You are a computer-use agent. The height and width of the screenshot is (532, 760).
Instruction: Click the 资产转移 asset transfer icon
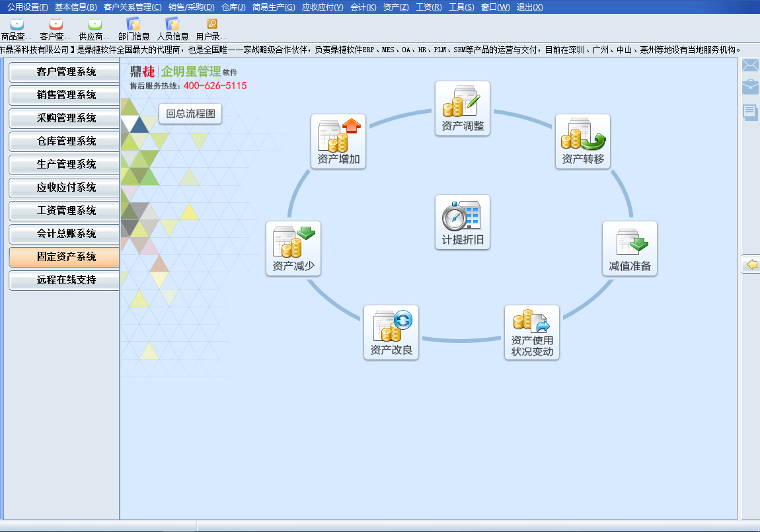pyautogui.click(x=582, y=141)
